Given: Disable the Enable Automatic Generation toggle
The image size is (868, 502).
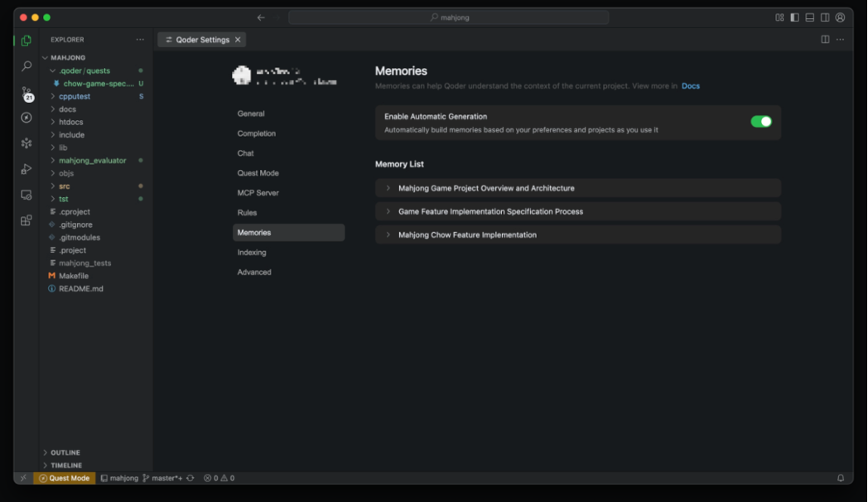Looking at the screenshot, I should [760, 122].
